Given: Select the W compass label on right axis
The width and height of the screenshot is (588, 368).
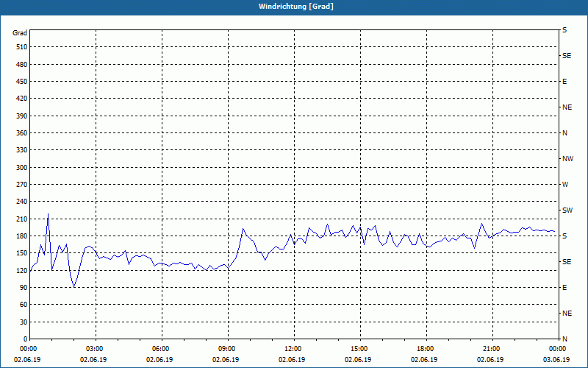Looking at the screenshot, I should pyautogui.click(x=565, y=185).
